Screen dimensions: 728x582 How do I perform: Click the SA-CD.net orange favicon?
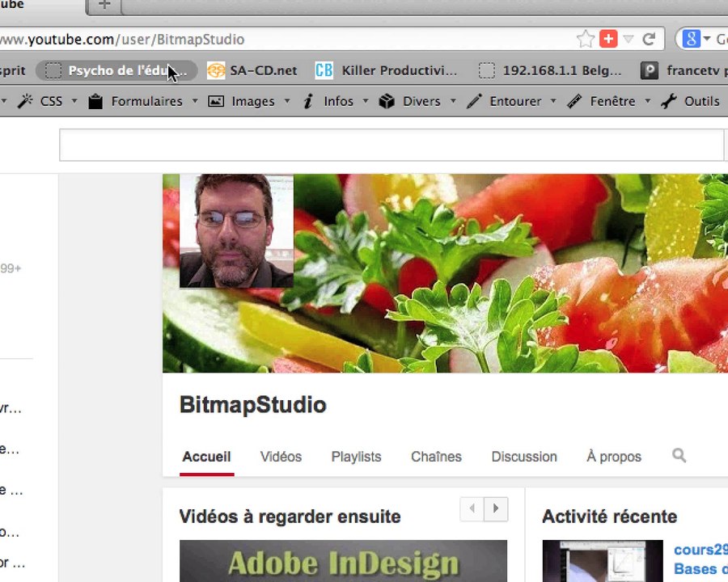216,70
